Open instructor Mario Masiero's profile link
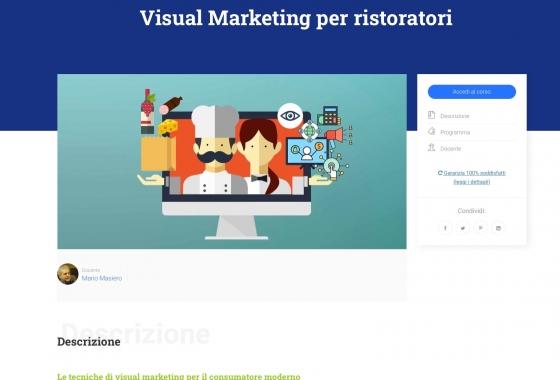This screenshot has height=380, width=560. click(102, 278)
